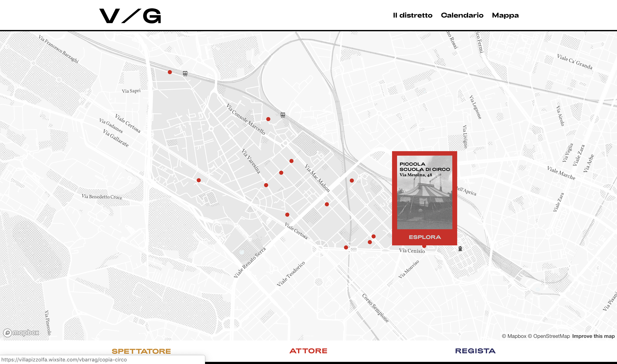Click the Viale Ca' Granda street label

pos(575,62)
